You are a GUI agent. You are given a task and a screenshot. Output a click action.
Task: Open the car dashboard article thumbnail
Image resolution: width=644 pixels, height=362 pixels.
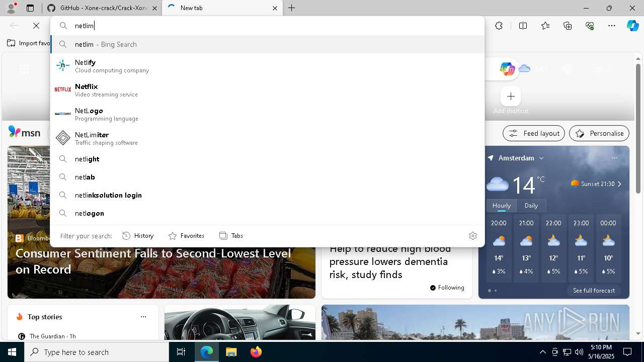tap(240, 322)
